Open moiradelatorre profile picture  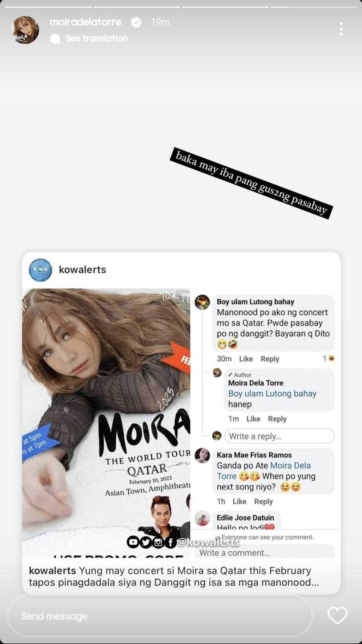(25, 30)
